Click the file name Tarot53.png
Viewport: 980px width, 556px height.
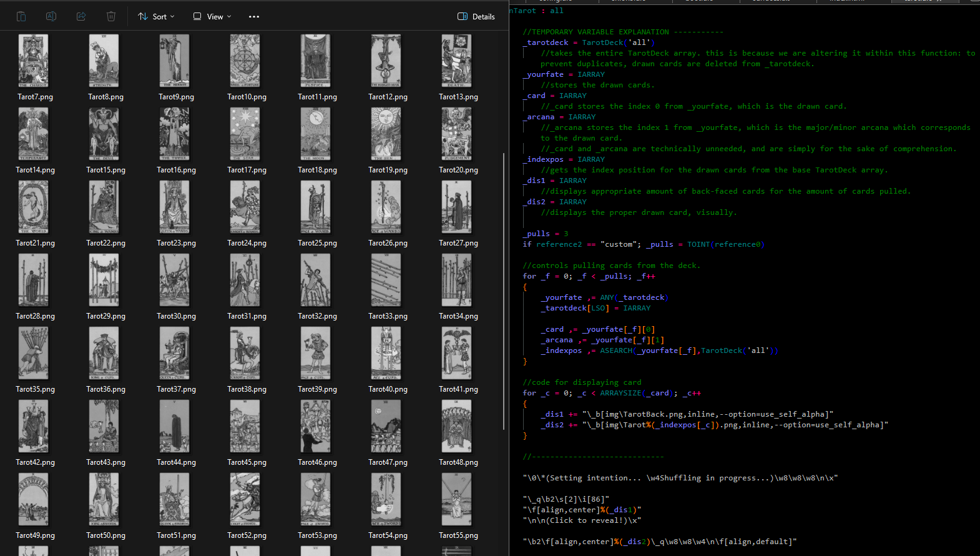pyautogui.click(x=318, y=535)
